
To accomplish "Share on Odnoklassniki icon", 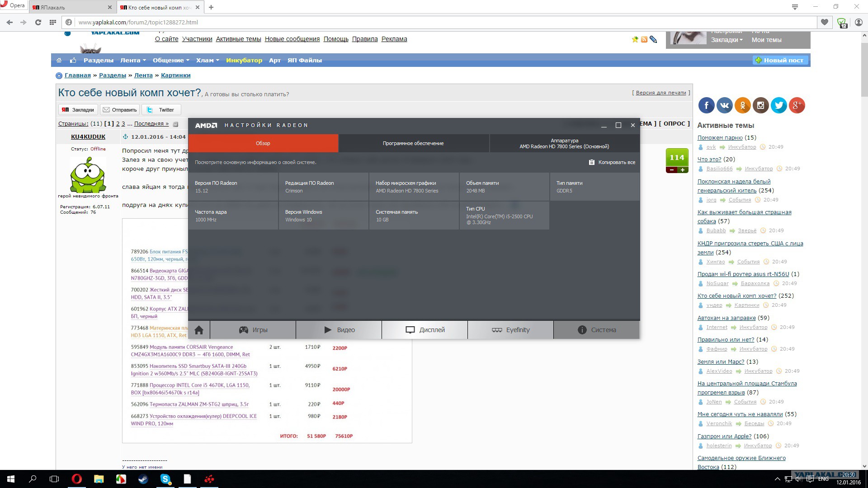I will click(743, 105).
